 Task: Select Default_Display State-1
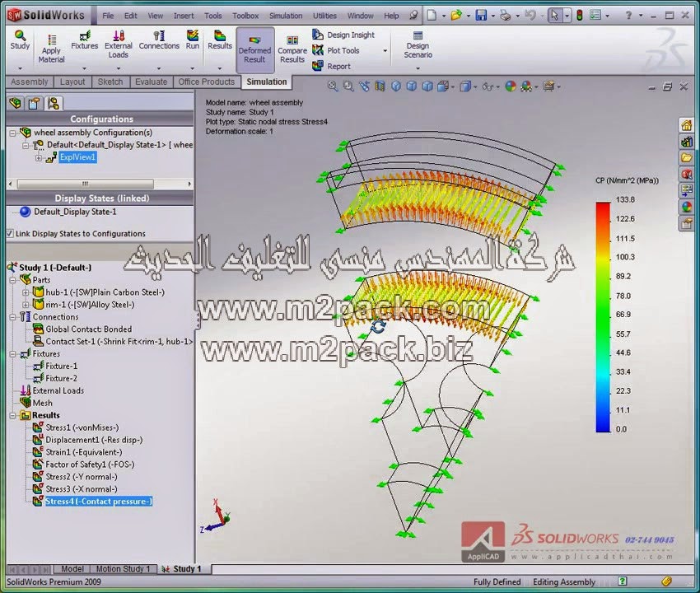[75, 212]
